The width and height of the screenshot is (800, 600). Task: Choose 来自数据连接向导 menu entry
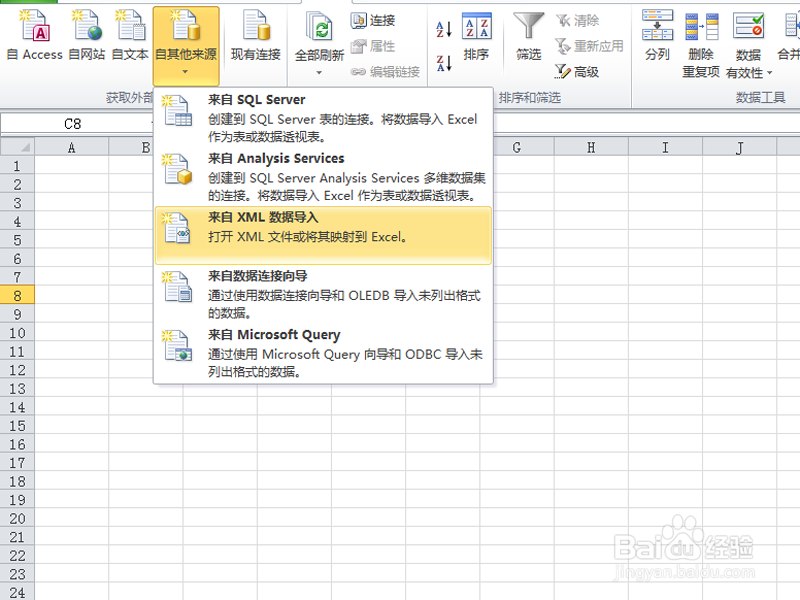click(323, 294)
